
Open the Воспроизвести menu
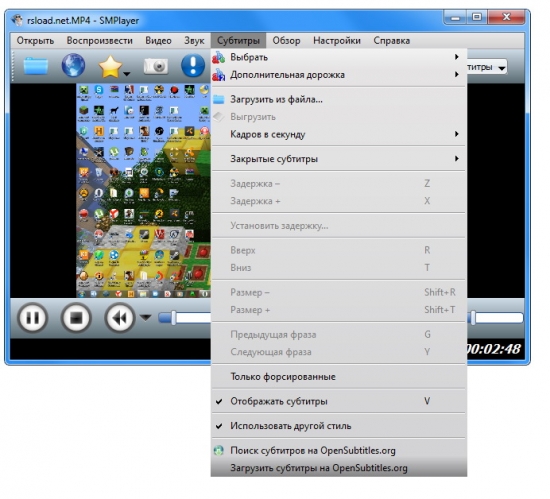tap(100, 41)
